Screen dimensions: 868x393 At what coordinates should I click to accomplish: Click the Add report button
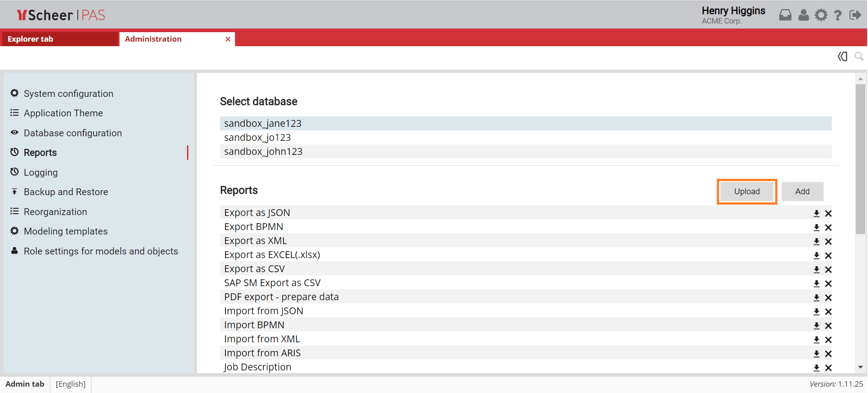tap(802, 192)
